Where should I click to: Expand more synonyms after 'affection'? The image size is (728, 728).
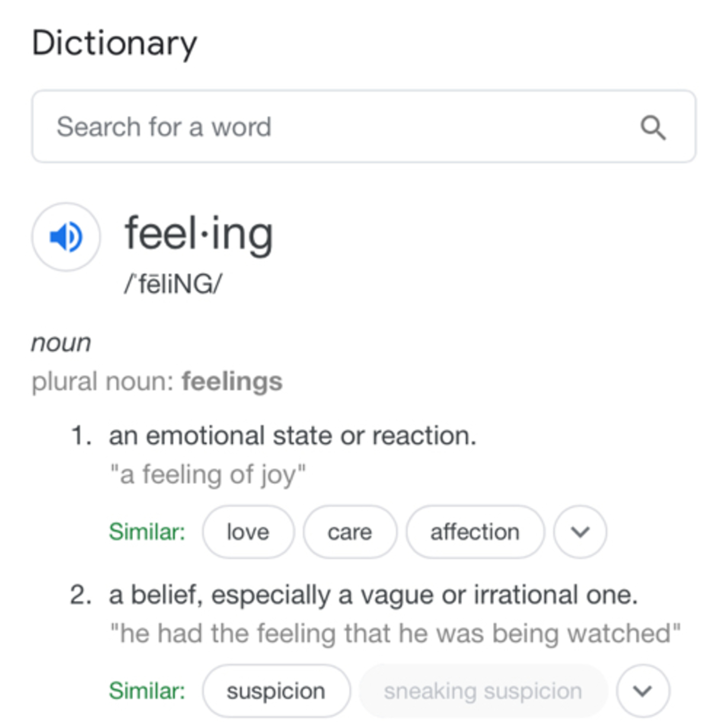(x=580, y=532)
